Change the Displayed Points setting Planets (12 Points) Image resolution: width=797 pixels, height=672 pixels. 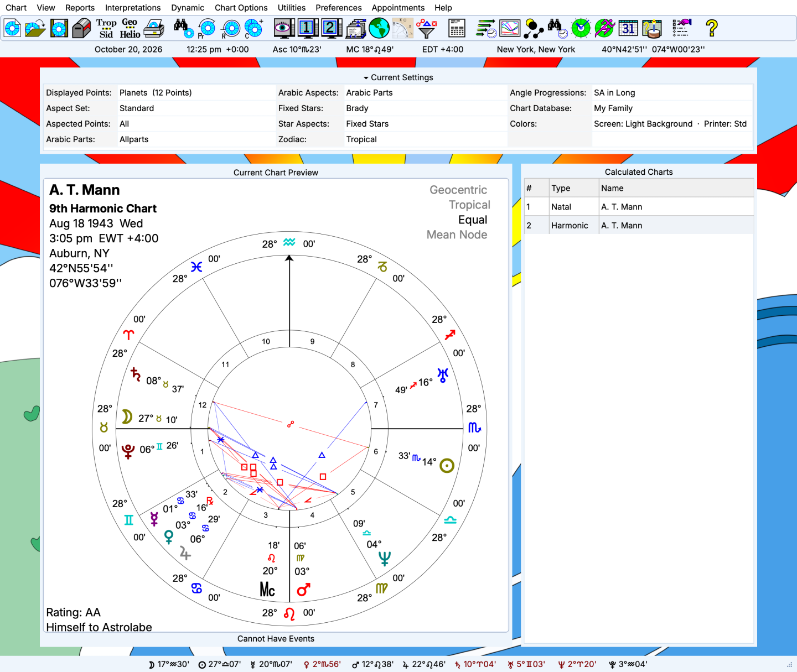pyautogui.click(x=156, y=93)
